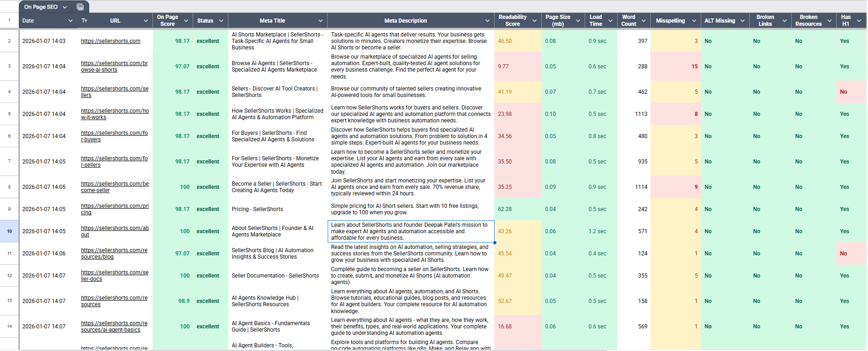The height and width of the screenshot is (351, 868).
Task: Select the readability score cell 46.50
Action: [518, 41]
